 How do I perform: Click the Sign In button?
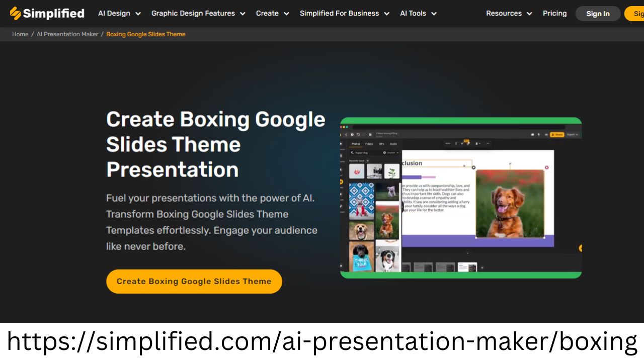click(x=598, y=14)
